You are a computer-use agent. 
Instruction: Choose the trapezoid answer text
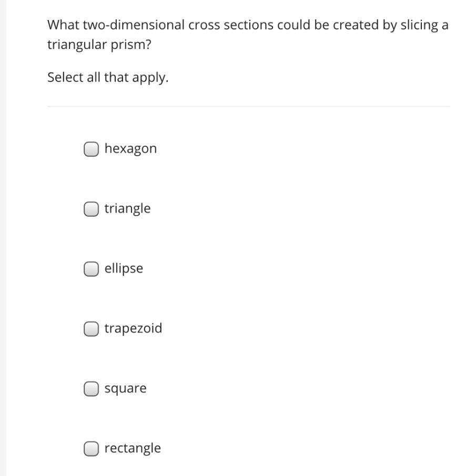[x=133, y=328]
